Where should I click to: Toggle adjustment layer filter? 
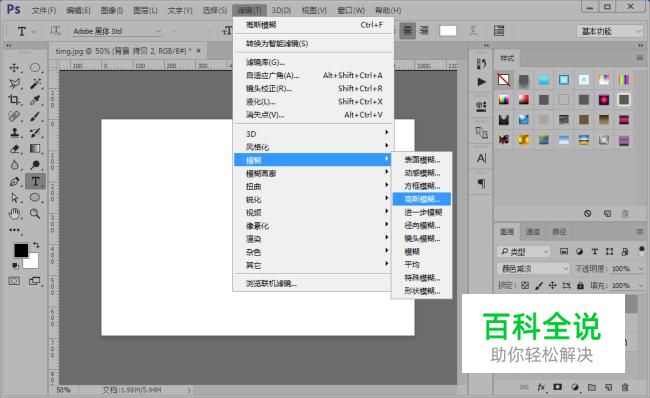click(580, 251)
